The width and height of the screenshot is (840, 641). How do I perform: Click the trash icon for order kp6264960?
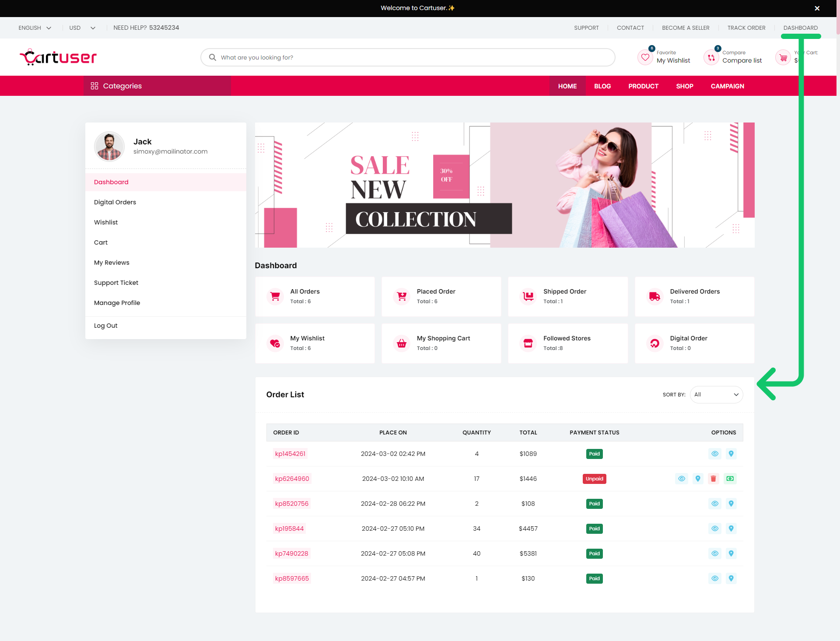point(714,479)
